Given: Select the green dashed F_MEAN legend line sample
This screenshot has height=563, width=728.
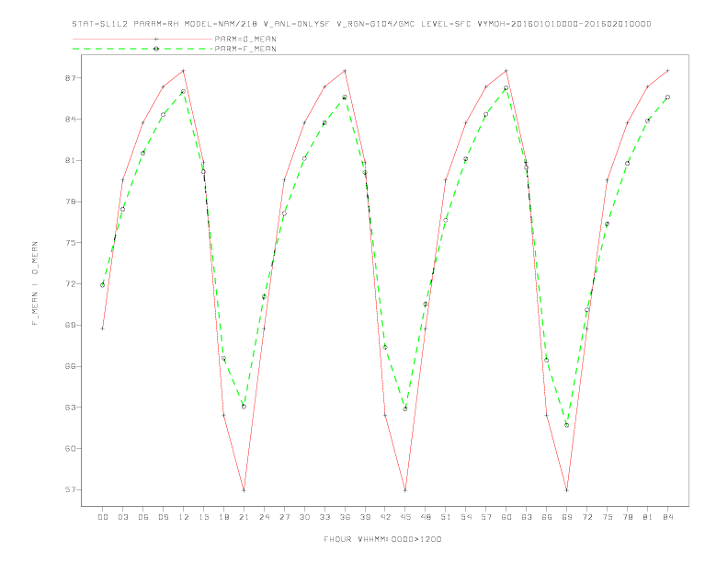Looking at the screenshot, I should pyautogui.click(x=142, y=49).
